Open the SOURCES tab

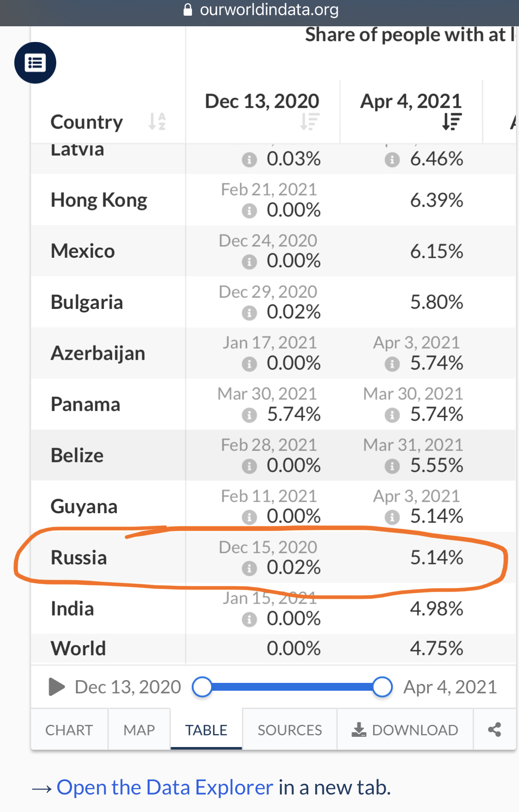click(x=290, y=730)
